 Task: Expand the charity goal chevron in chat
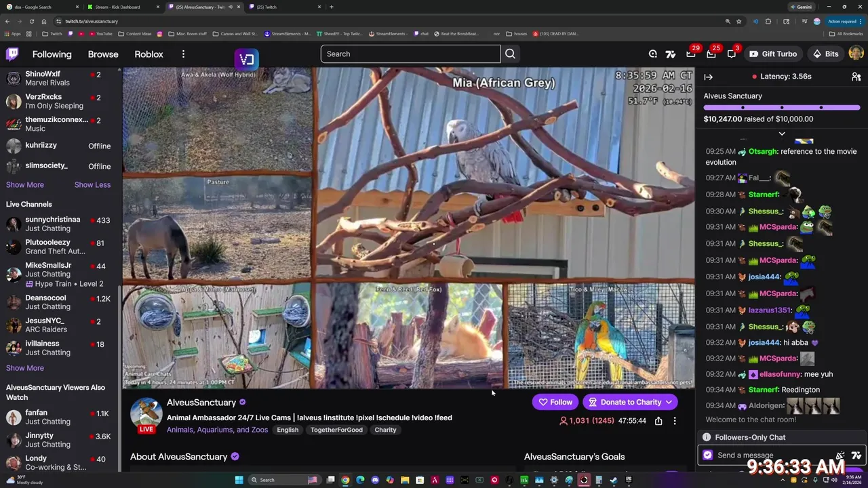click(781, 134)
